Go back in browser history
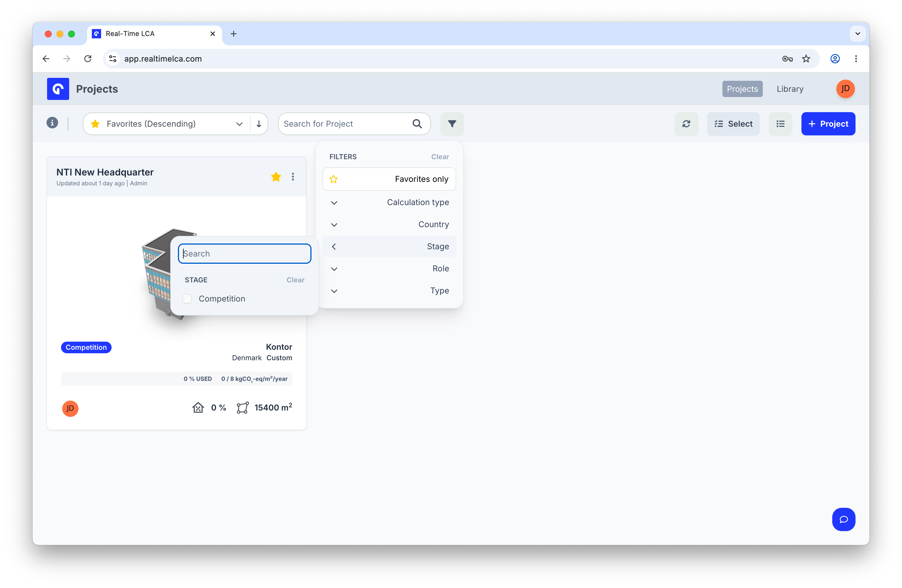This screenshot has height=588, width=902. [46, 59]
